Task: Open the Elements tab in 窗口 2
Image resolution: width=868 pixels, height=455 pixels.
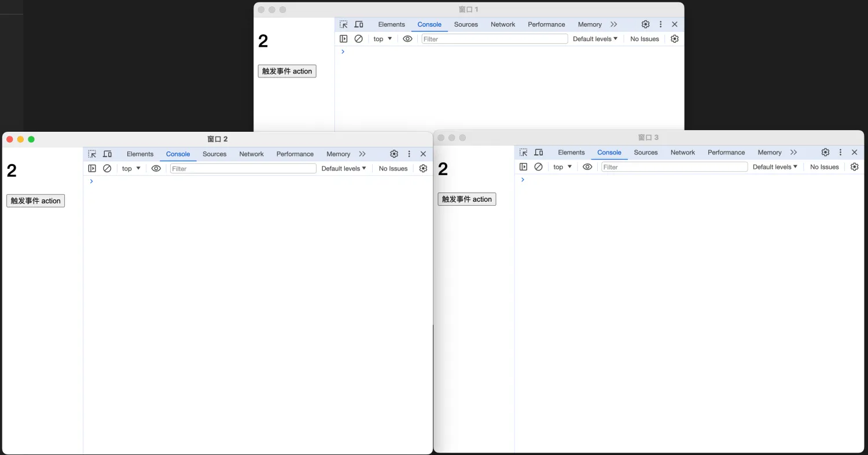Action: [140, 154]
